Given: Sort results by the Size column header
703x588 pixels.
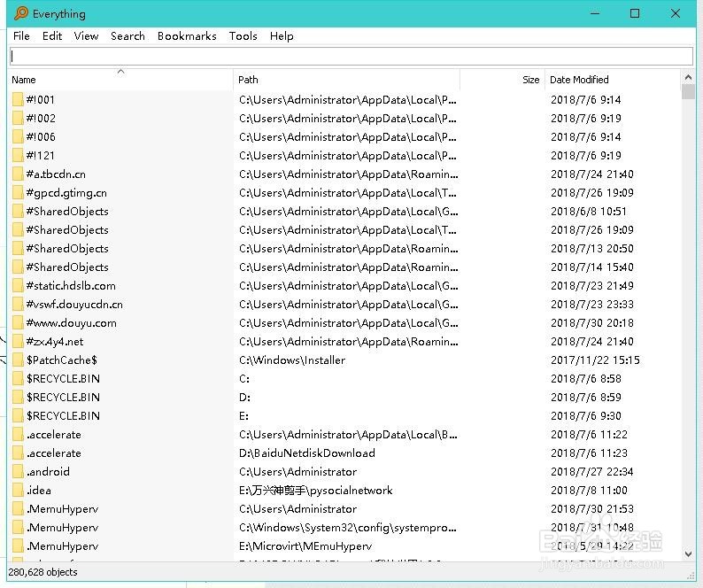Looking at the screenshot, I should [502, 80].
